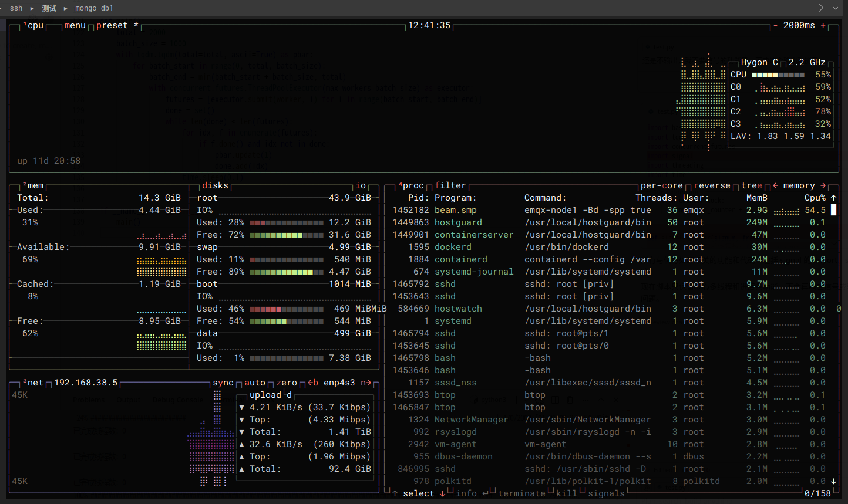
Task: Click right chevron in title bar
Action: tap(820, 8)
